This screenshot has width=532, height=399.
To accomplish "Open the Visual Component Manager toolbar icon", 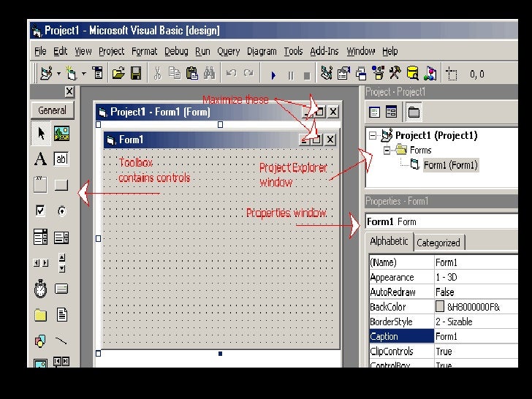I will (x=430, y=73).
